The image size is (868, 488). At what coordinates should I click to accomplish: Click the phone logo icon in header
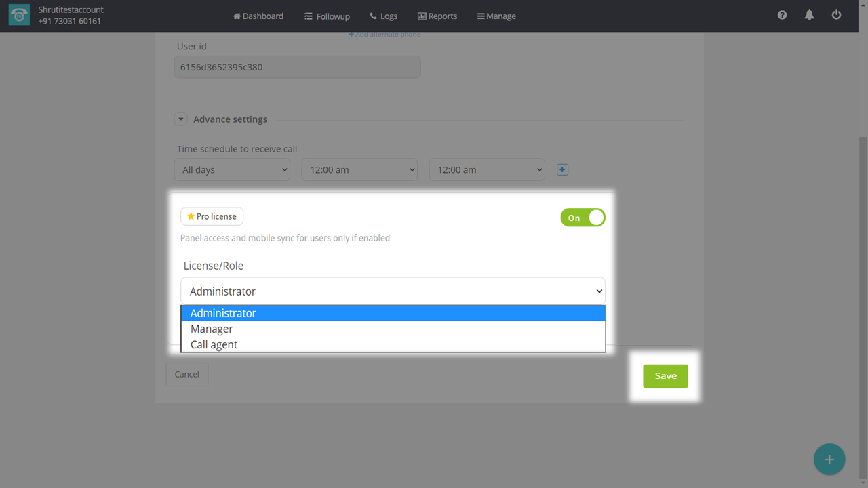(x=19, y=16)
